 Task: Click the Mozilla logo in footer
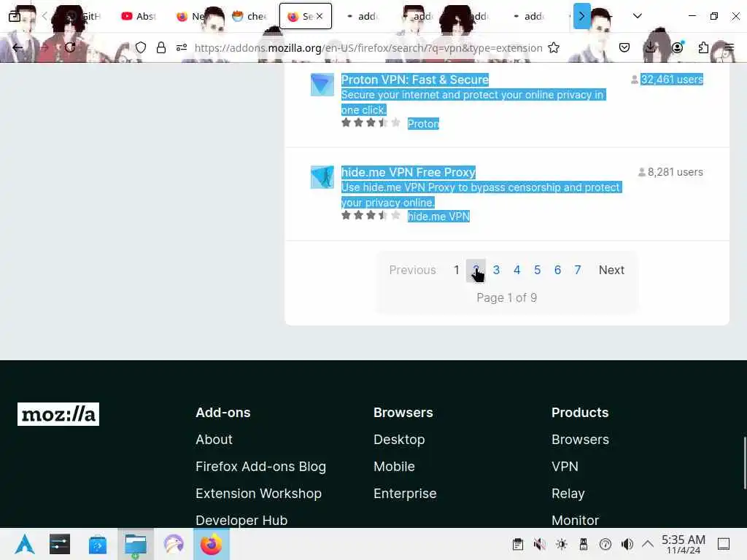(58, 414)
